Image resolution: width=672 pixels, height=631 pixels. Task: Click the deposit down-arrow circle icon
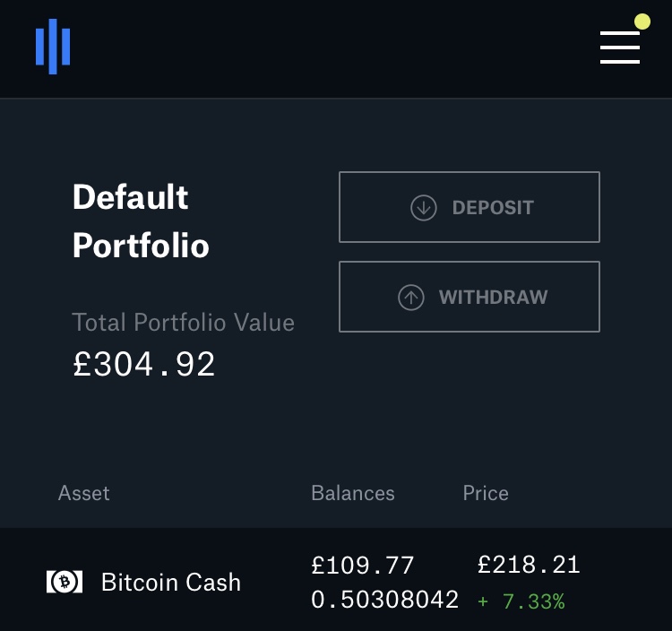click(x=424, y=208)
